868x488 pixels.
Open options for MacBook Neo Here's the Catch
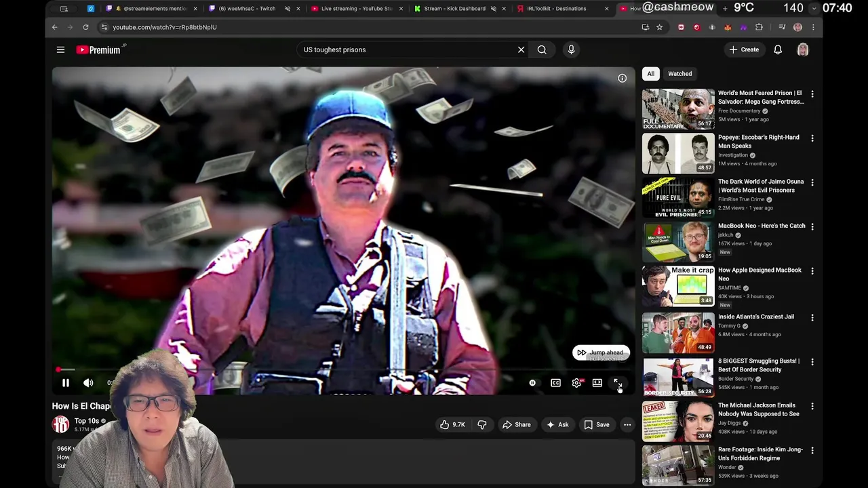pos(812,226)
